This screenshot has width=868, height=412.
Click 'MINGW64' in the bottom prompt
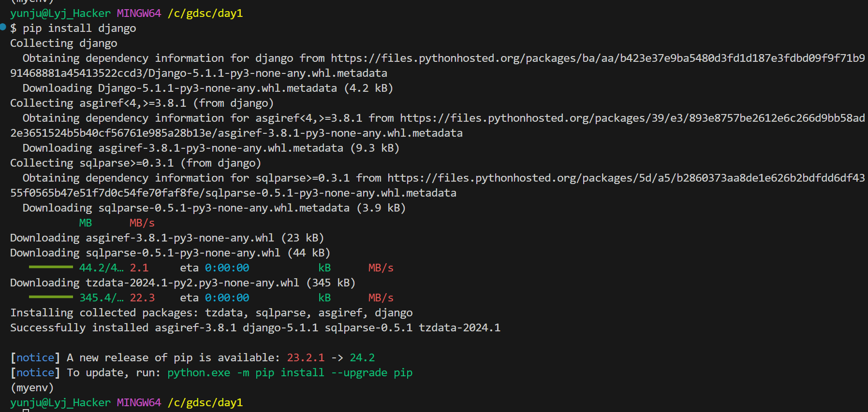tap(139, 403)
